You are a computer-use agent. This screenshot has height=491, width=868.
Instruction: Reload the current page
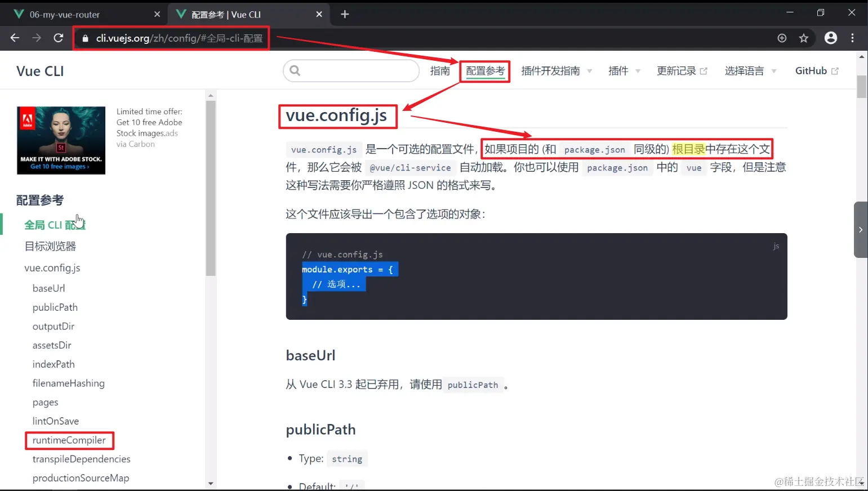point(58,38)
